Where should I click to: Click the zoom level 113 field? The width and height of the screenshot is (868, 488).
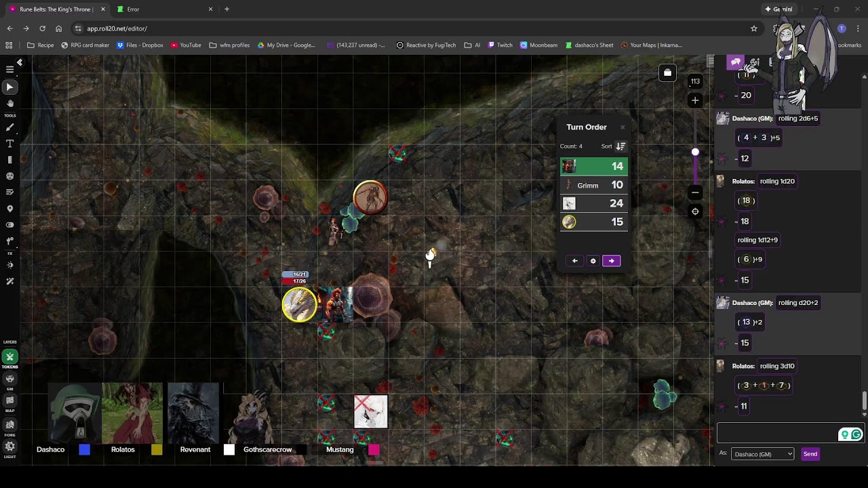695,81
